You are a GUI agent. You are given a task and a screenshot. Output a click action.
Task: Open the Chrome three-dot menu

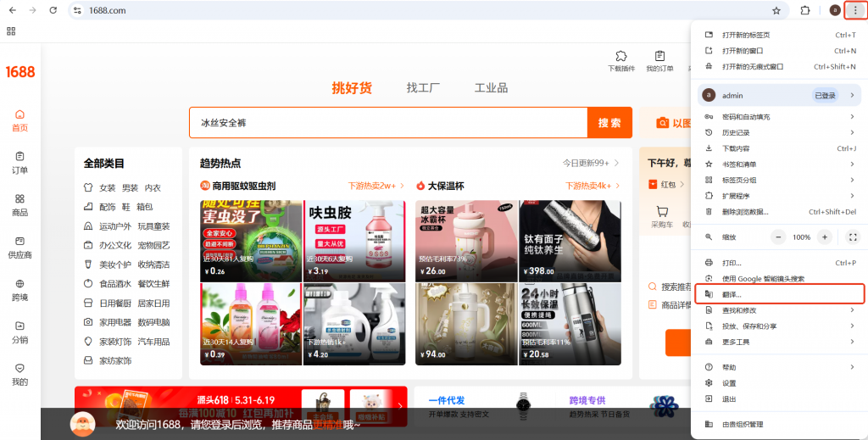click(855, 10)
